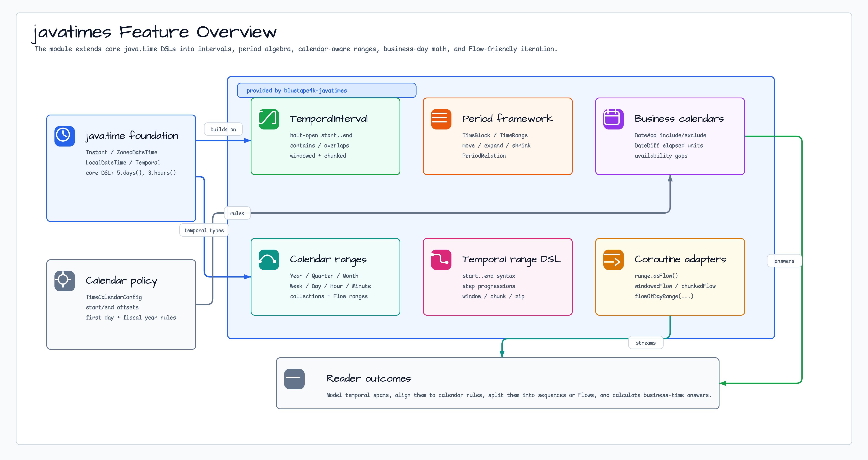Click the gray dash icon of Reader outcomes
868x460 pixels.
[294, 379]
